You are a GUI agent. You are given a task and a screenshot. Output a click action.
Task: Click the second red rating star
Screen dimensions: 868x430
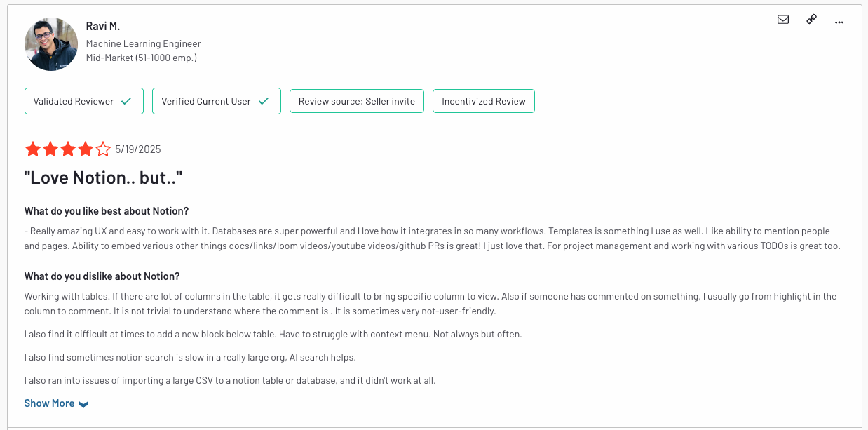(x=50, y=149)
